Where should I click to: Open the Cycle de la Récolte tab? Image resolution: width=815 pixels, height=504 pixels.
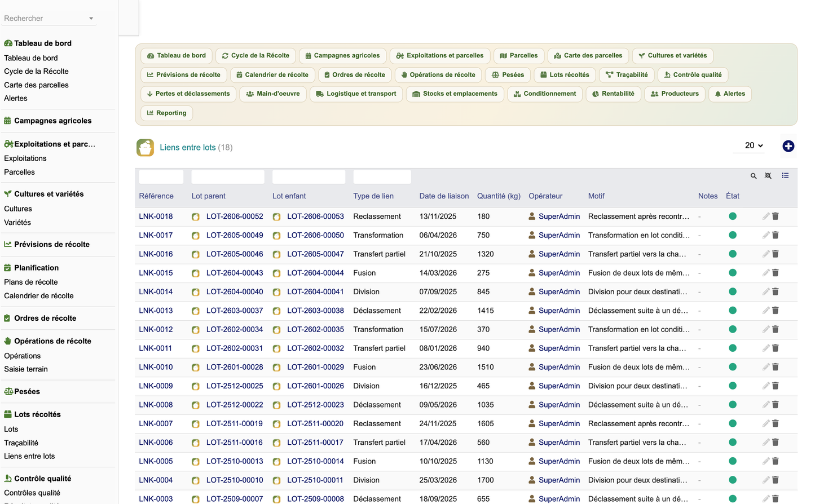pos(255,56)
